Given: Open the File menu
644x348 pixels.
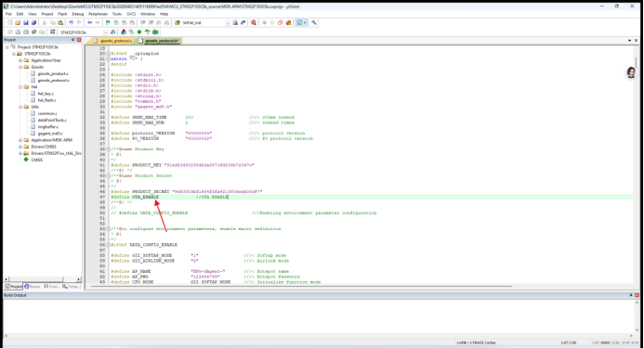Looking at the screenshot, I should (8, 14).
